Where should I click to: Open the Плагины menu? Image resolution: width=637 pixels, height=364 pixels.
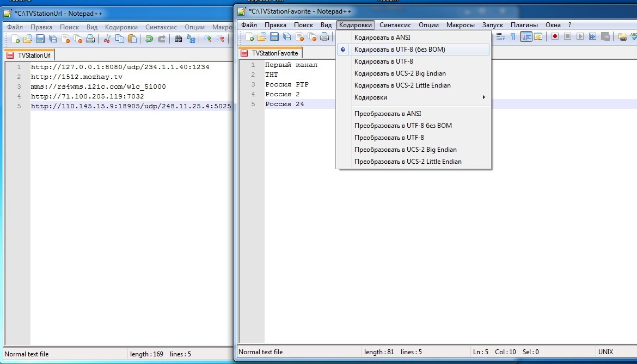click(x=524, y=25)
